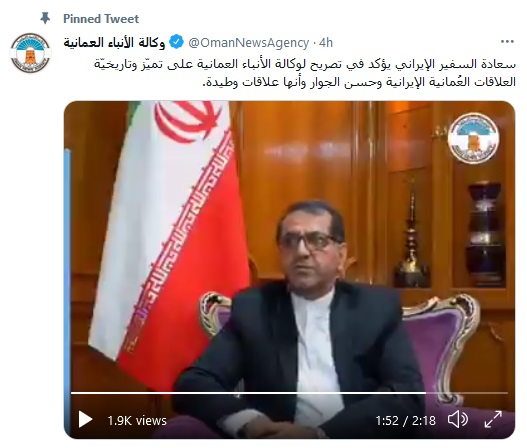
Task: Open the tweet's 4h timestamp
Action: 326,43
